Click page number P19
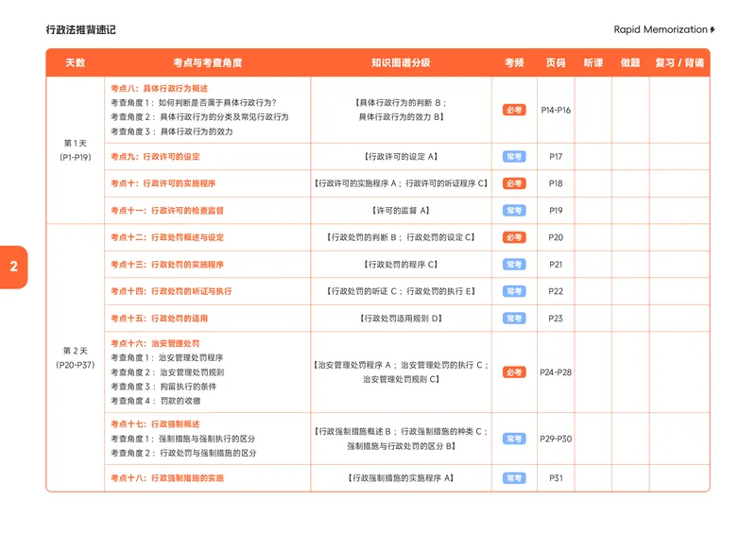Screen dimensions: 756x535 tap(556, 211)
